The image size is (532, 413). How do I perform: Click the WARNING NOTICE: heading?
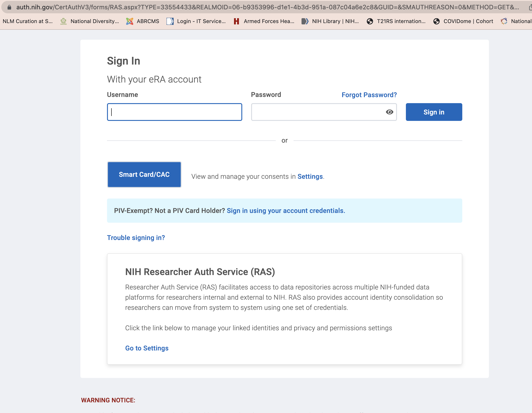pos(108,400)
